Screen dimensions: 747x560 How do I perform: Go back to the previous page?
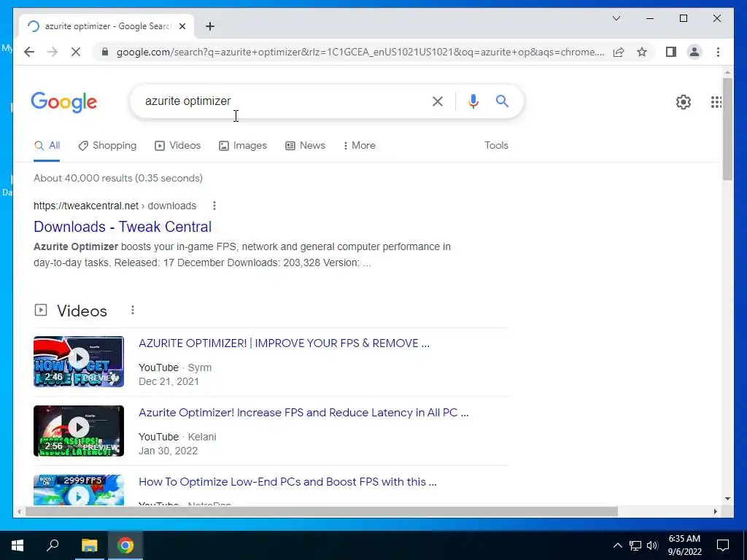point(29,52)
